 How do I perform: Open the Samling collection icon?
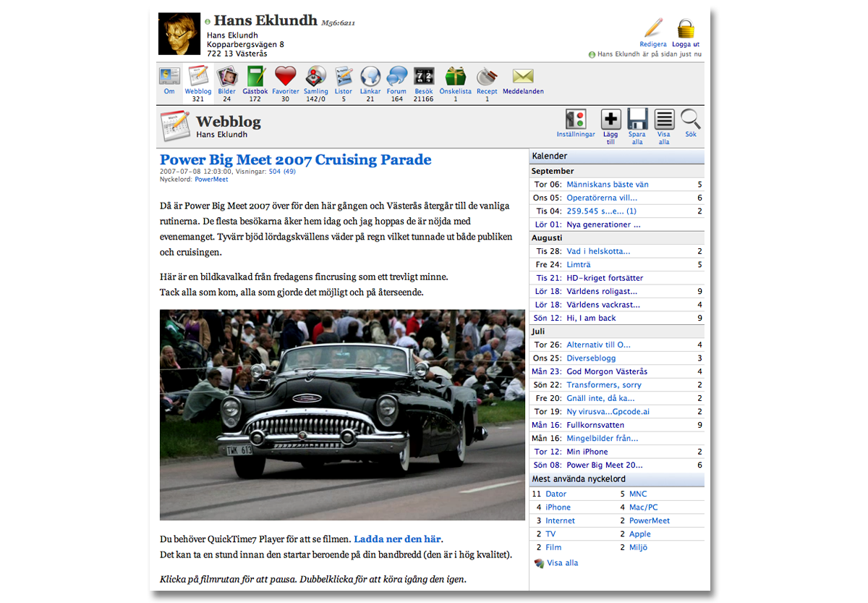pyautogui.click(x=315, y=76)
